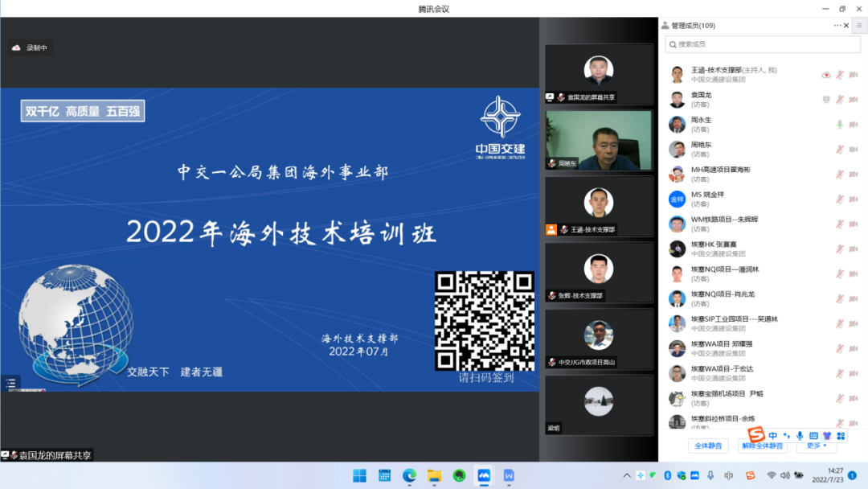
Task: Toggle the camera for MS 姚金祥
Action: tap(854, 199)
